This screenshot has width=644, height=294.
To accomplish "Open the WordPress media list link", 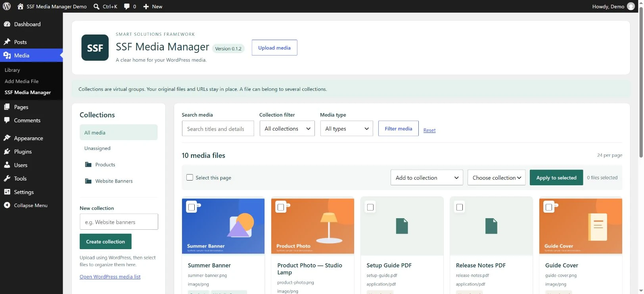I will [110, 277].
